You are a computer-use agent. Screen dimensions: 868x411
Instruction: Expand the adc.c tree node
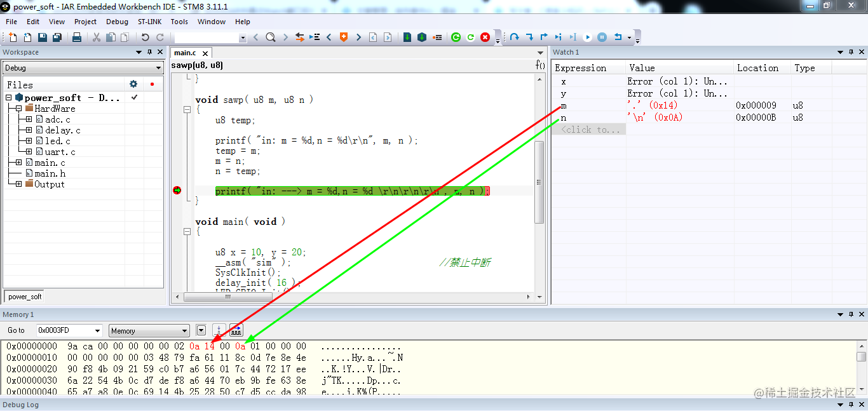click(x=29, y=119)
